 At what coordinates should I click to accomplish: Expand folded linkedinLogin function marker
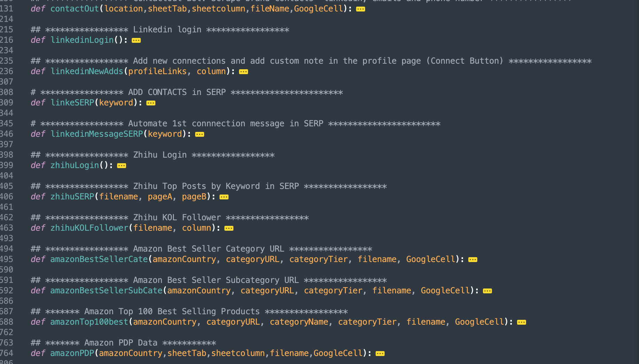coord(136,40)
